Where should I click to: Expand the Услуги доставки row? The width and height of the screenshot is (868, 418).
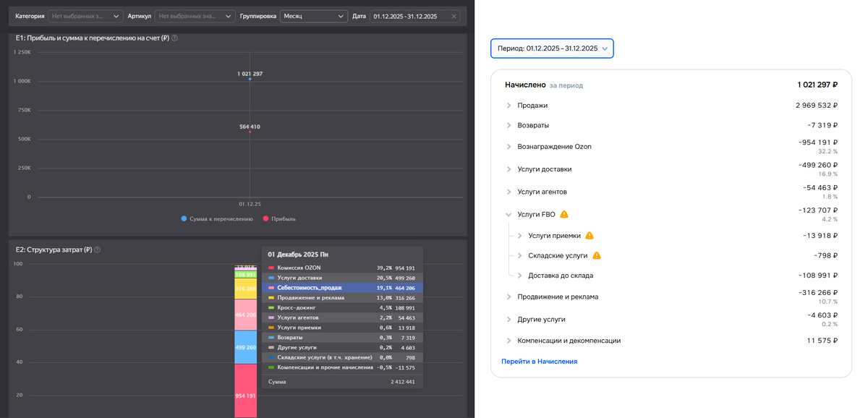[509, 170]
